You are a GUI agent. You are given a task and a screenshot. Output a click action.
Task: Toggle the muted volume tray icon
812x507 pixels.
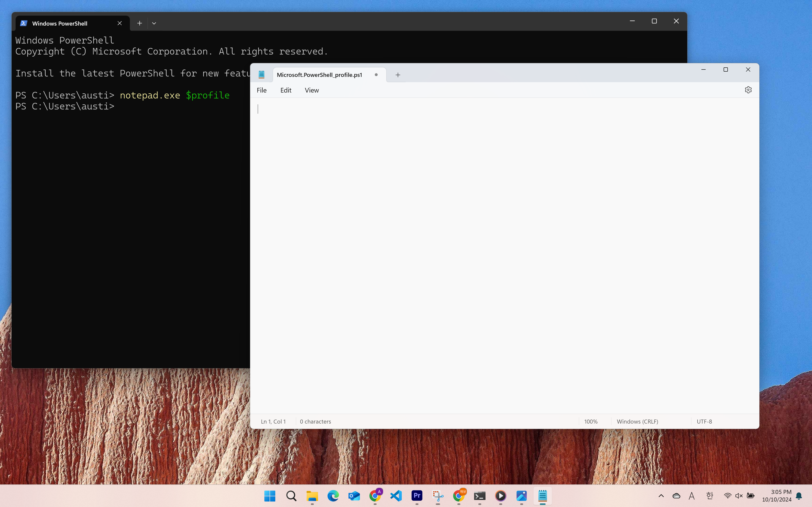(x=738, y=496)
